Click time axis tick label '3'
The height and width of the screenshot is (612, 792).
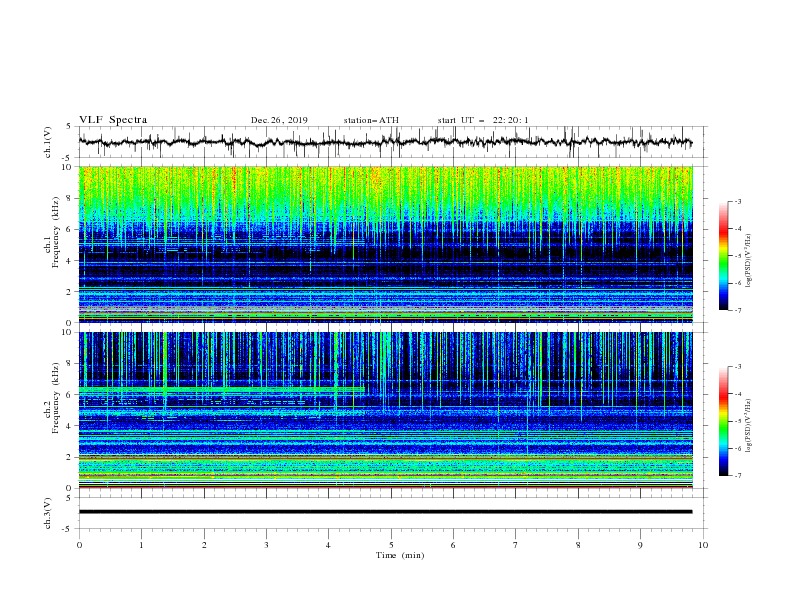click(x=266, y=545)
